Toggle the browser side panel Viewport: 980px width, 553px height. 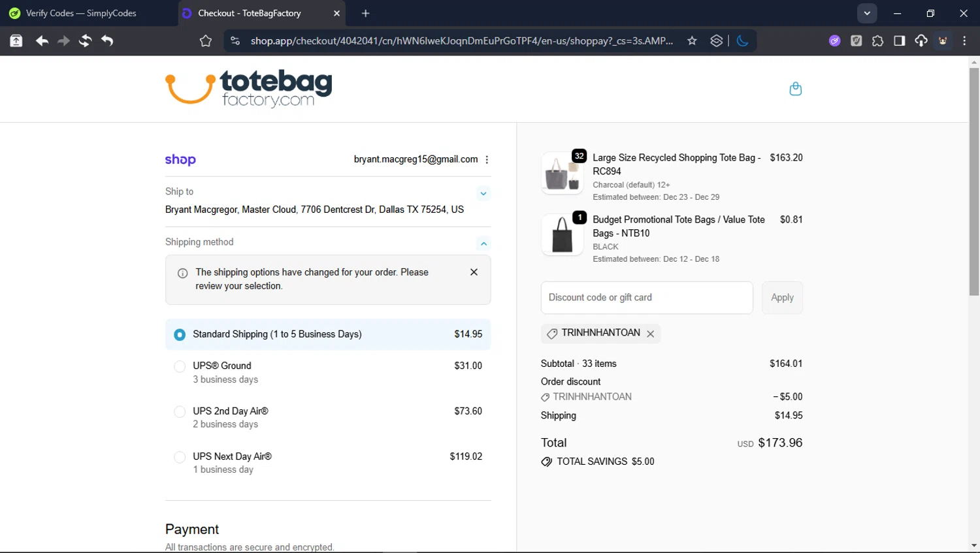[x=900, y=41]
